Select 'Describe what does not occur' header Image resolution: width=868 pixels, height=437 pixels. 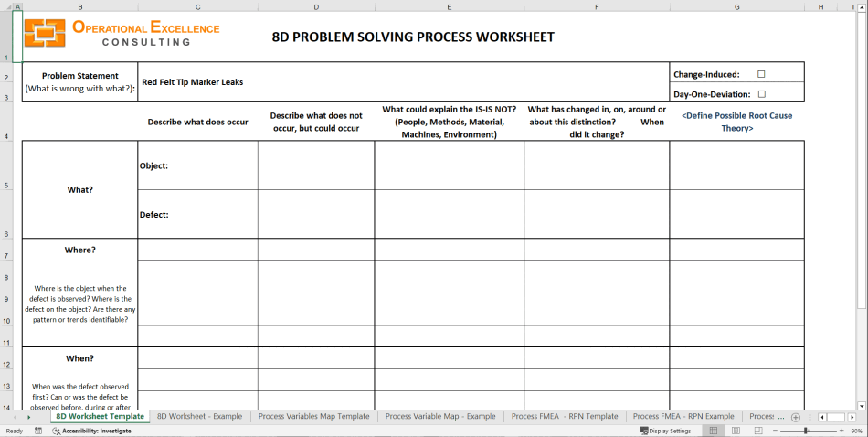tap(316, 122)
